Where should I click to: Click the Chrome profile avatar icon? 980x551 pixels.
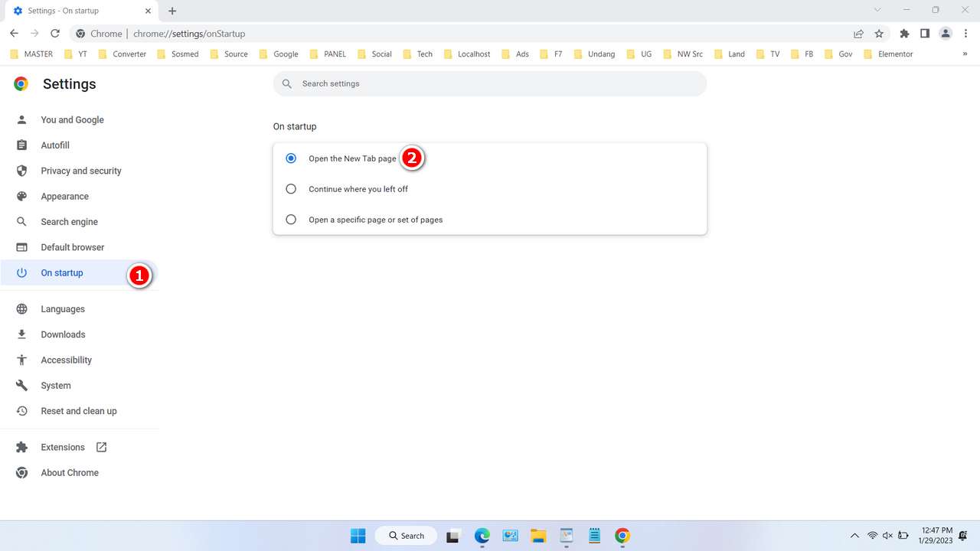945,33
